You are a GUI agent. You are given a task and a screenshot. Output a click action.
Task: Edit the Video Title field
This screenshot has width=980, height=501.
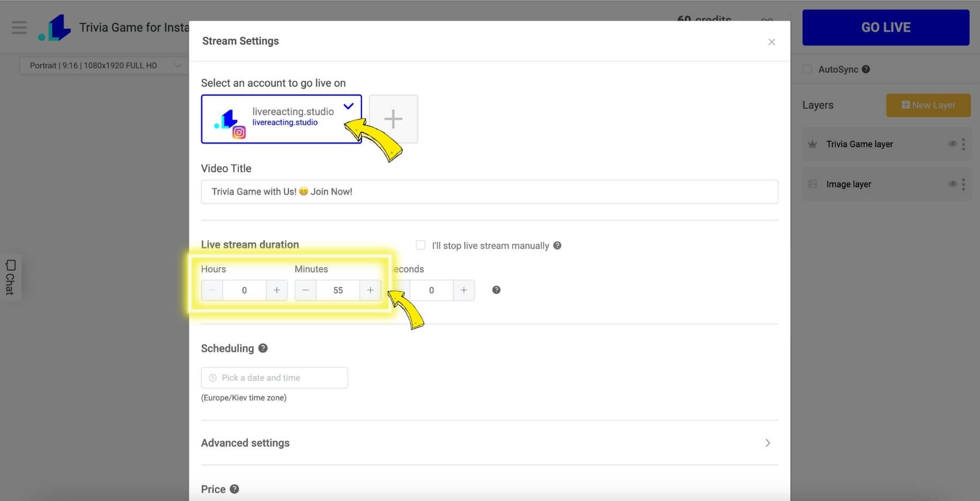(489, 192)
